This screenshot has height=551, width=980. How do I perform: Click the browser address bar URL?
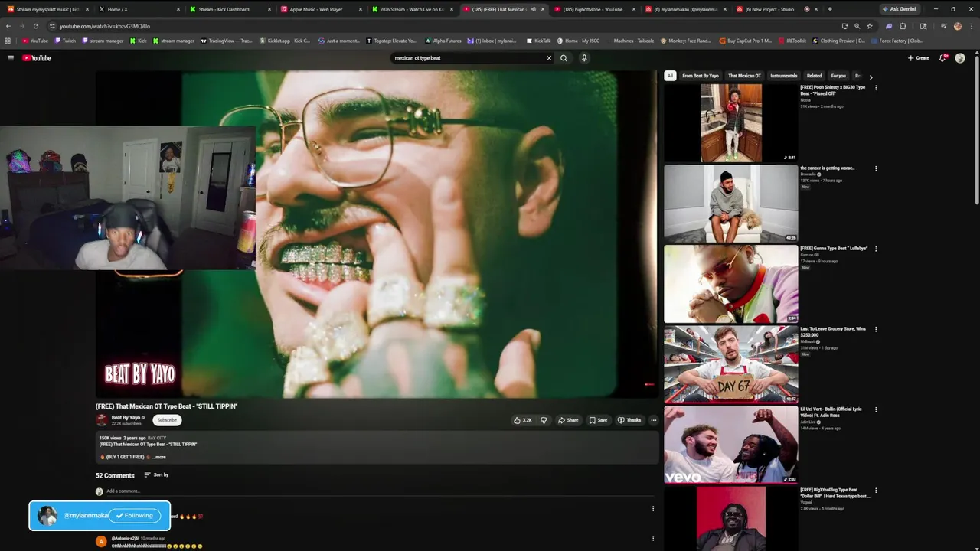105,26
